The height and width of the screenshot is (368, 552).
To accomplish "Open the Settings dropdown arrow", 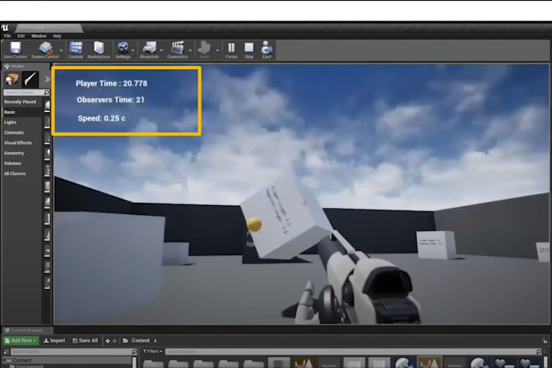I will click(133, 50).
